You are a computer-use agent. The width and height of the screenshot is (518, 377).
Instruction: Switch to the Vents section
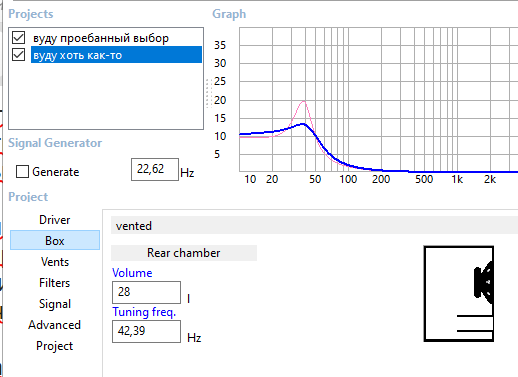click(x=55, y=262)
